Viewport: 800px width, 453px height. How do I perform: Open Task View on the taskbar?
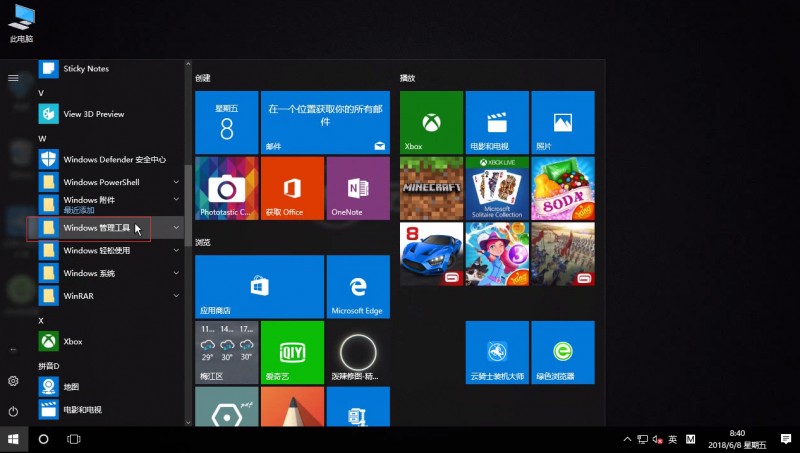[73, 439]
